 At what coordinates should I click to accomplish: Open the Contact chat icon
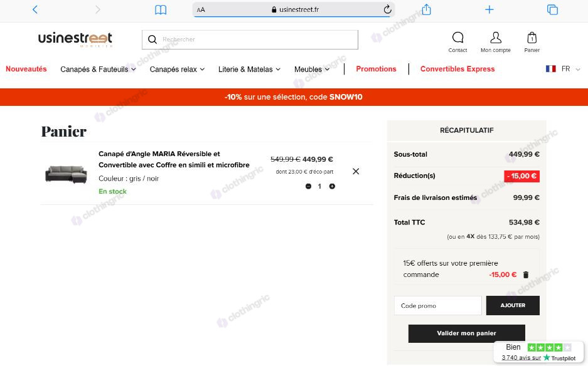458,41
